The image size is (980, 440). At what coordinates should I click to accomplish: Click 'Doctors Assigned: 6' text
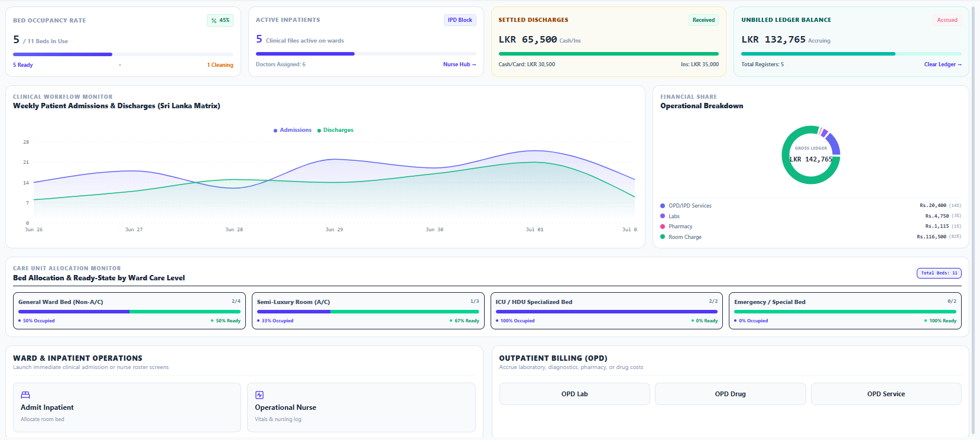pos(281,64)
